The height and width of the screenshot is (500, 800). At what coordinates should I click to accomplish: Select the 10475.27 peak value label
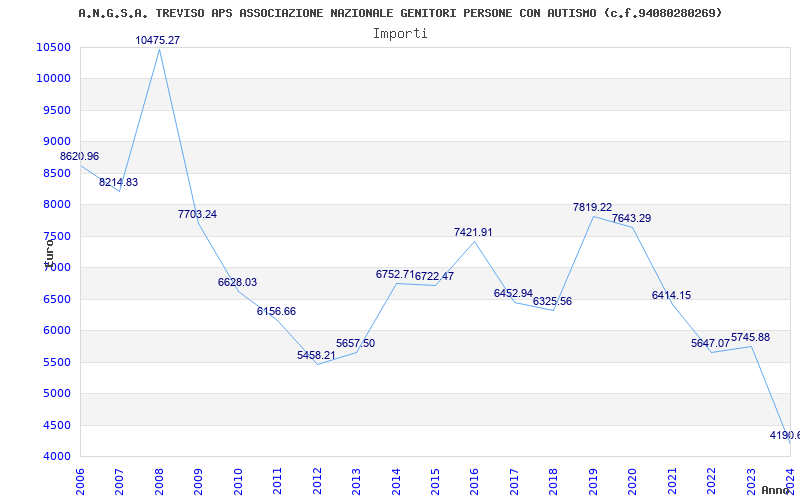[158, 40]
